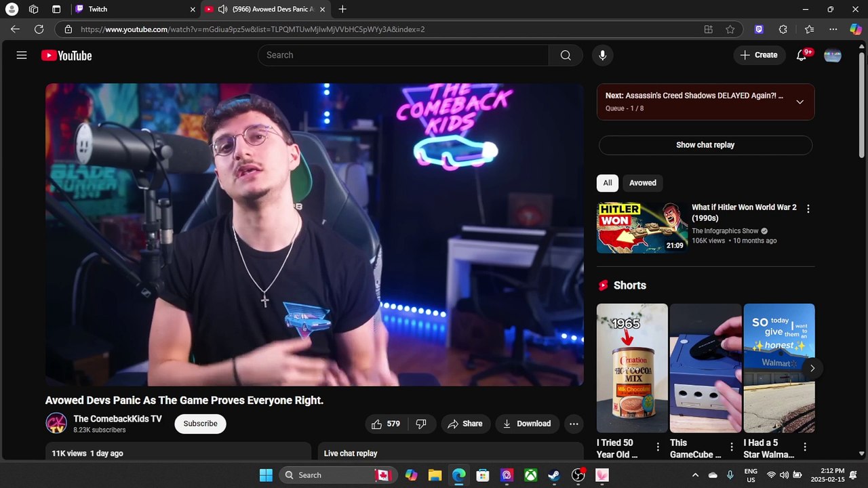Open options for 'This GameCube' short
868x488 pixels.
click(x=731, y=447)
